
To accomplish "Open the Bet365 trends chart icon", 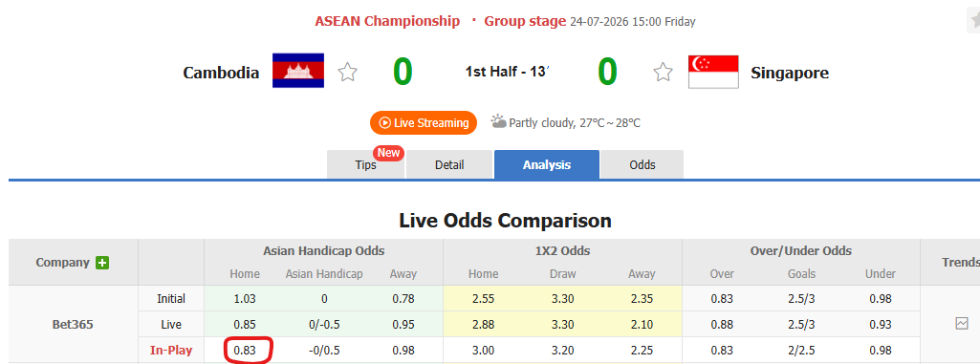I will 962,324.
